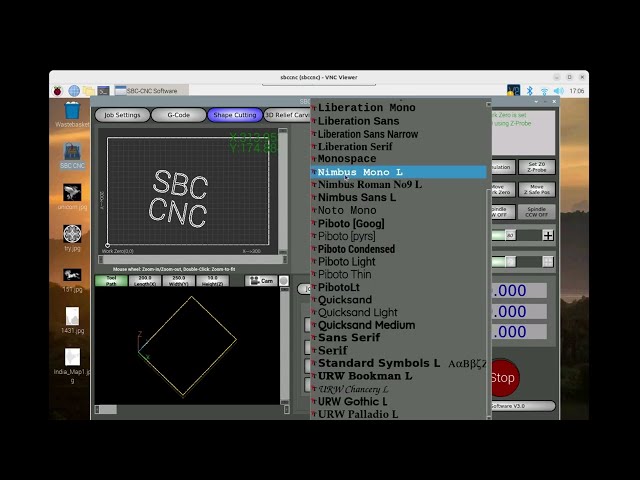This screenshot has width=640, height=480.
Task: Click the 3D preview horizontal scrollbar thumb
Action: (x=106, y=409)
